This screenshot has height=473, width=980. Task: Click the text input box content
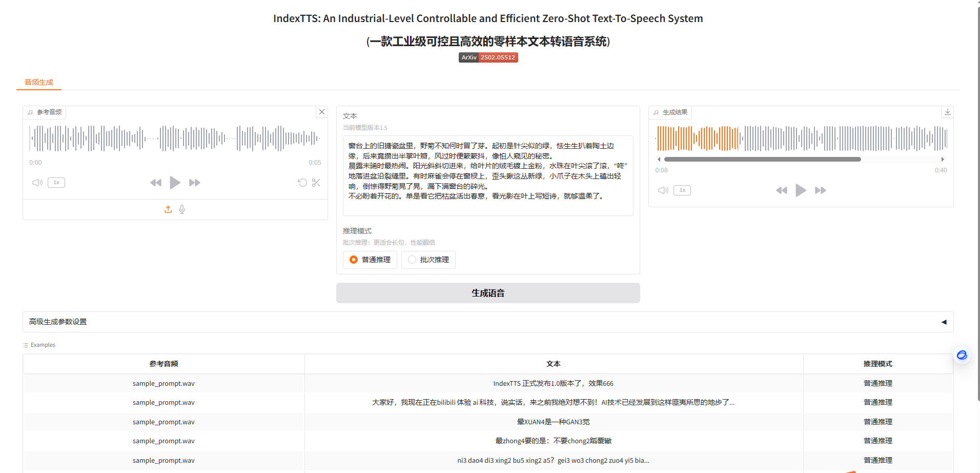pos(488,175)
